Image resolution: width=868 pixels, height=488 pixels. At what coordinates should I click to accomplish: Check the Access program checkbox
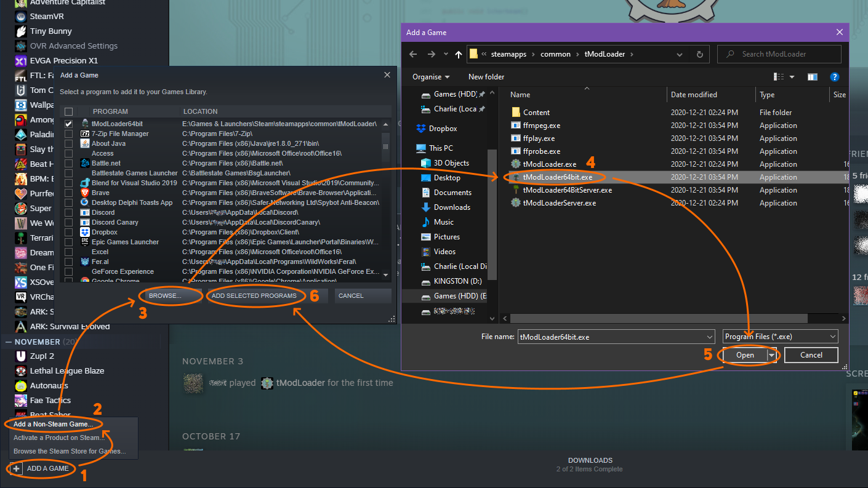click(69, 153)
